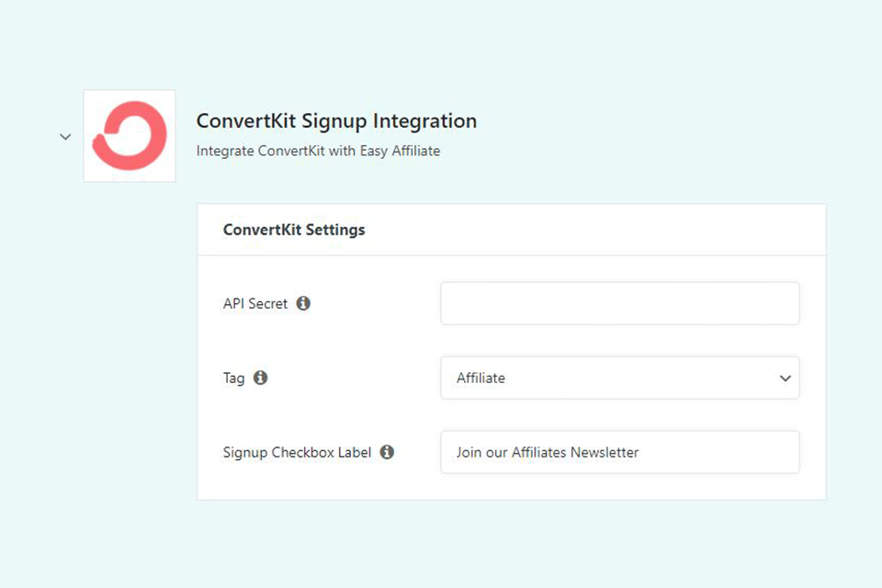Image resolution: width=882 pixels, height=588 pixels.
Task: Click the 'API Secret' field label
Action: pyautogui.click(x=255, y=303)
